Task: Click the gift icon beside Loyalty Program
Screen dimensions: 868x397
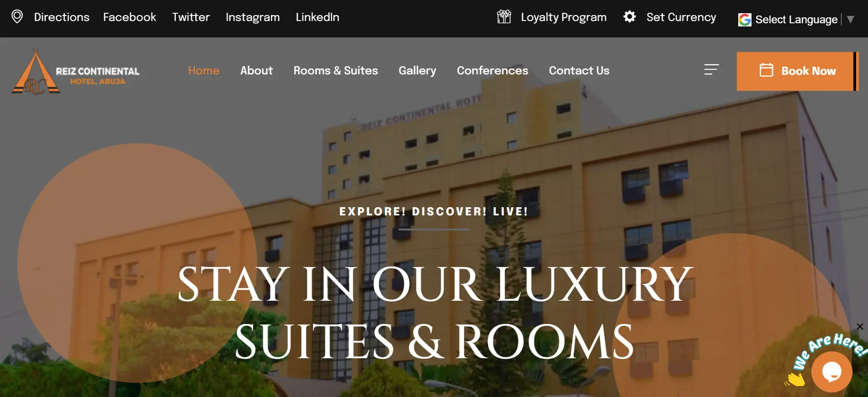Action: coord(504,16)
